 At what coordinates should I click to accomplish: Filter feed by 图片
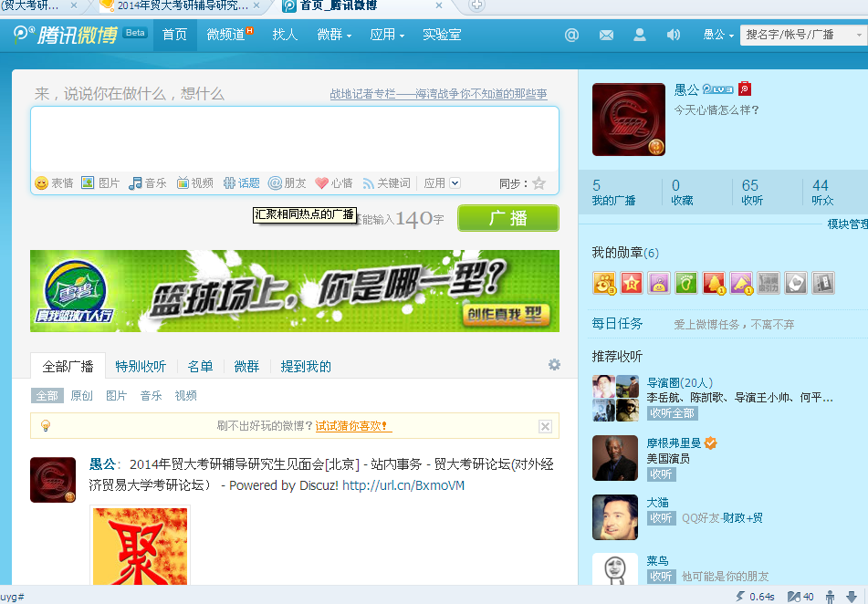pyautogui.click(x=116, y=396)
